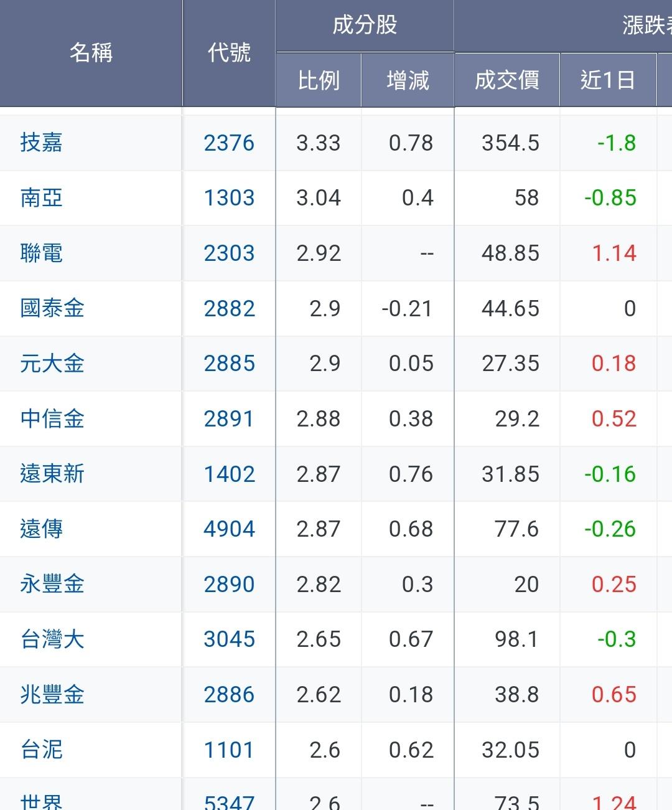Select 永豐金 change value 0.3

click(418, 585)
